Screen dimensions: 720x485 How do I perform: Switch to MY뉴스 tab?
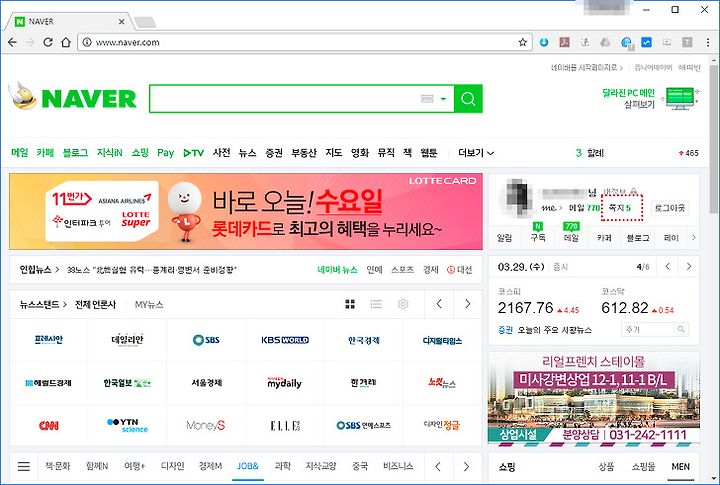pyautogui.click(x=149, y=304)
